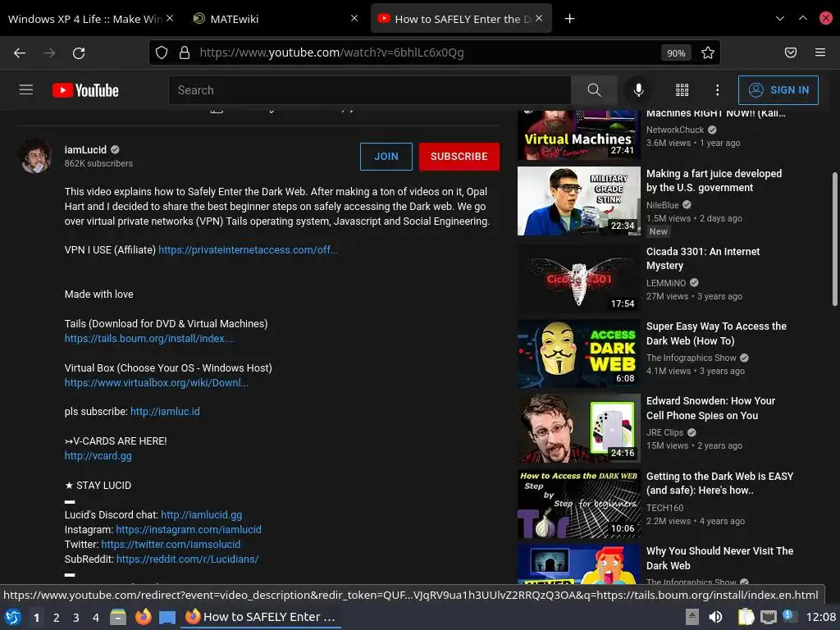Open a new browser tab

pos(570,19)
